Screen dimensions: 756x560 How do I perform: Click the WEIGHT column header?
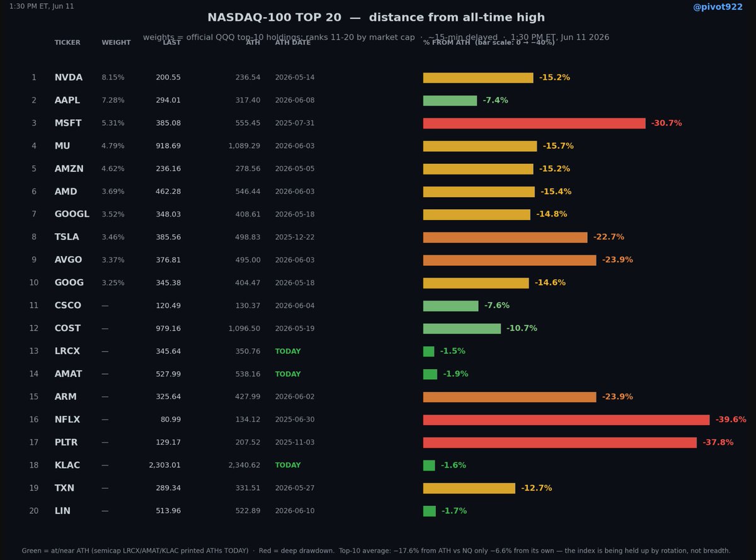[116, 43]
